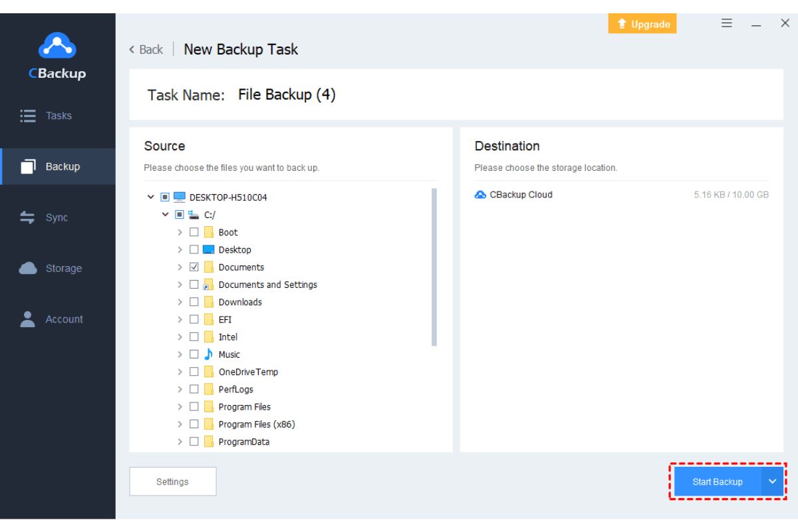Check the Documents and Settings checkbox
The image size is (798, 532).
click(x=194, y=285)
